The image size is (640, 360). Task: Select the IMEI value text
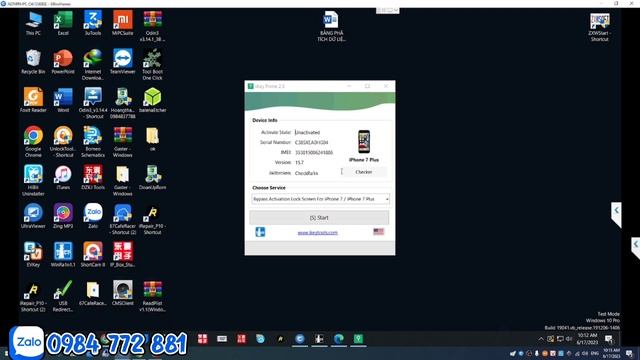[x=314, y=152]
